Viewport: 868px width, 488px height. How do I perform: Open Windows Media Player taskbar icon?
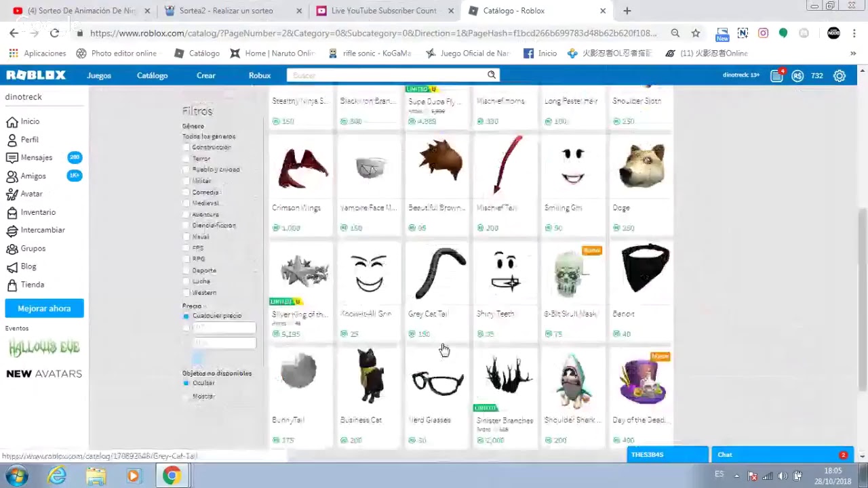(134, 476)
